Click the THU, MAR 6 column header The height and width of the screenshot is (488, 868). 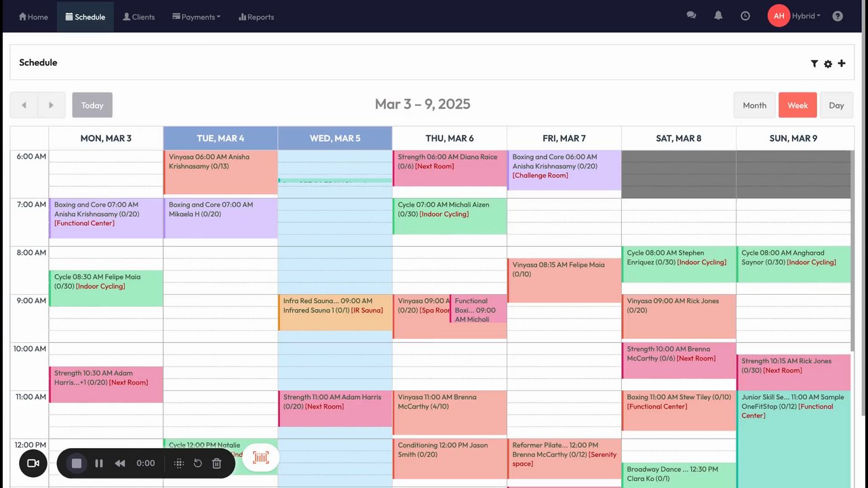(450, 138)
